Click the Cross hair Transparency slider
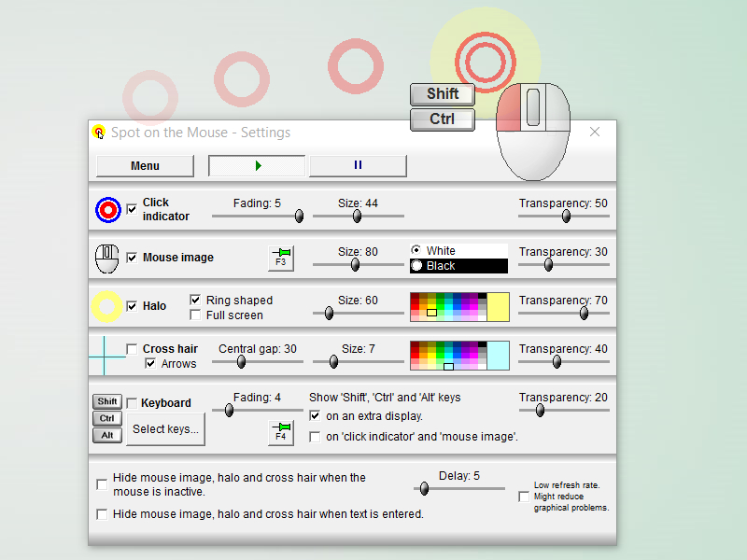Image resolution: width=747 pixels, height=560 pixels. tap(564, 362)
